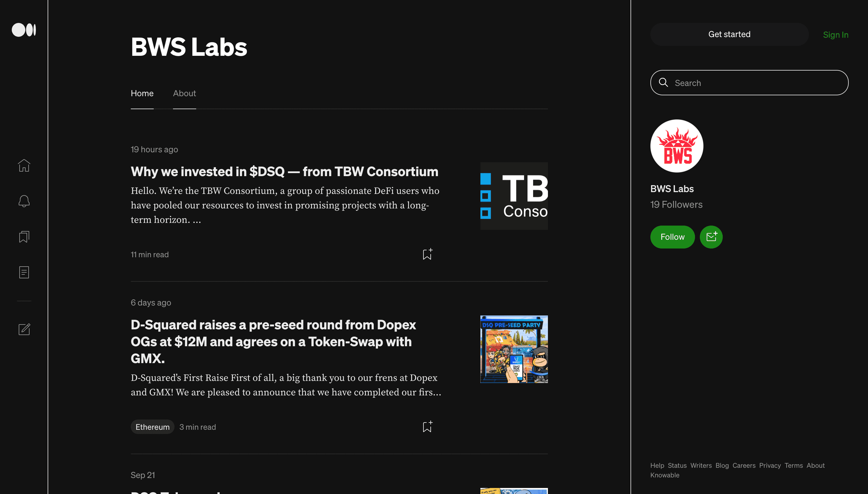Image resolution: width=868 pixels, height=494 pixels.
Task: Click the '19 hours ago' timestamp
Action: click(x=154, y=149)
